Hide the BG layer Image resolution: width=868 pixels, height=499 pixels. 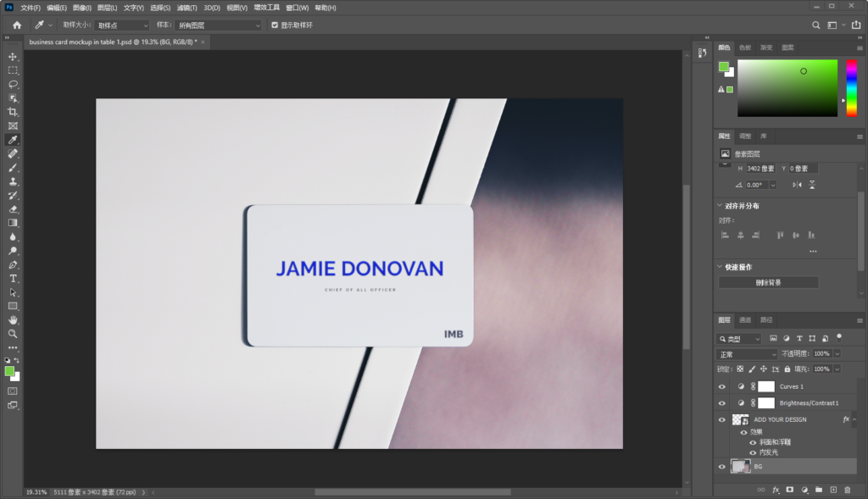coord(722,467)
